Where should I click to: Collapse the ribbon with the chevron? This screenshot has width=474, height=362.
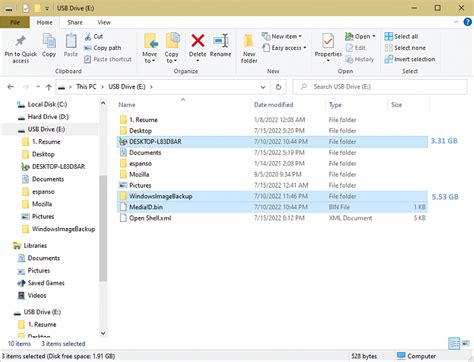pos(456,22)
